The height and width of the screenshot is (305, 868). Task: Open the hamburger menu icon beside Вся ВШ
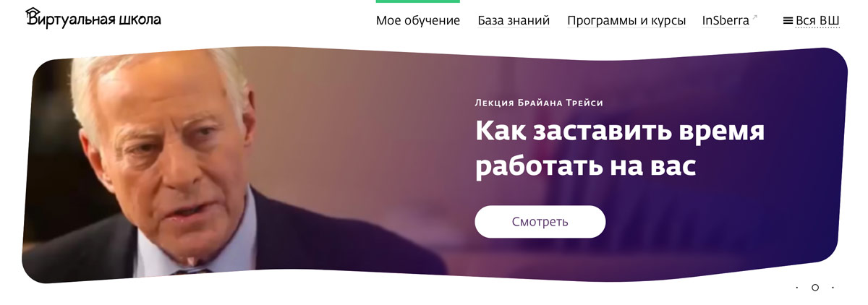tap(788, 21)
